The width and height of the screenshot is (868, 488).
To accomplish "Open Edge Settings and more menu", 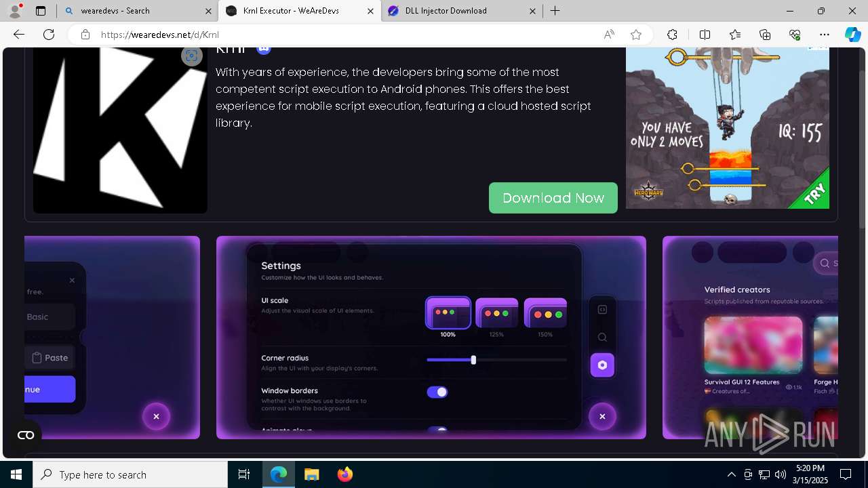I will click(825, 35).
